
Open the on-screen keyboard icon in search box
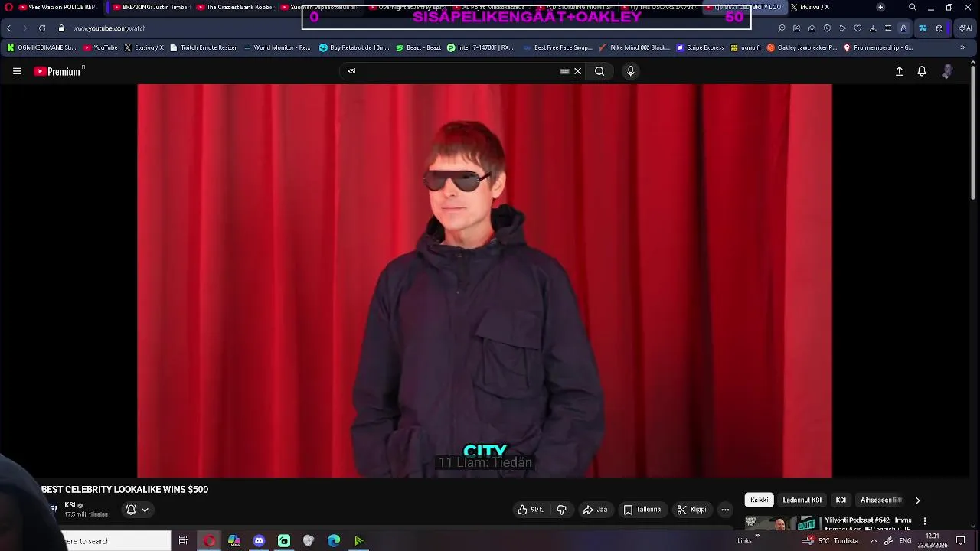pos(564,71)
